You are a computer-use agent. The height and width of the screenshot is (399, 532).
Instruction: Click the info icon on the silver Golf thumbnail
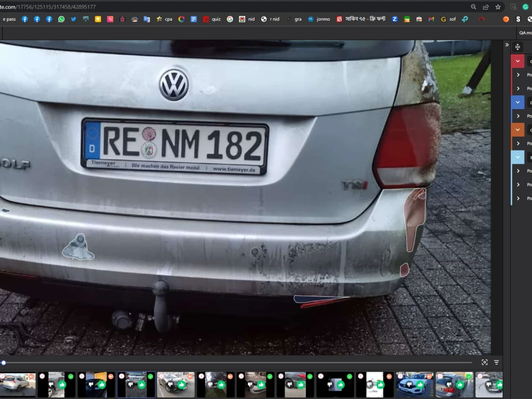click(x=121, y=376)
